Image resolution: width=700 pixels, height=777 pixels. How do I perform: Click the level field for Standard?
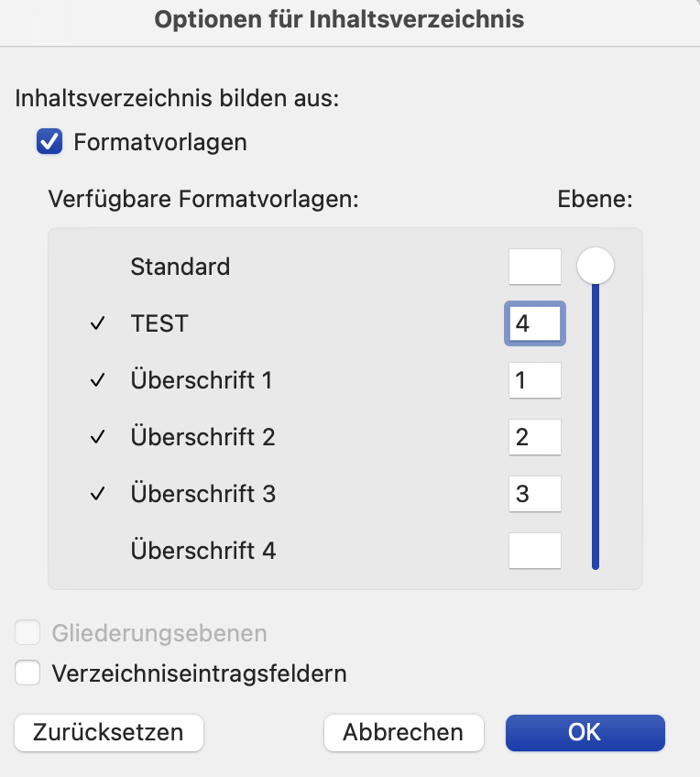(x=534, y=267)
